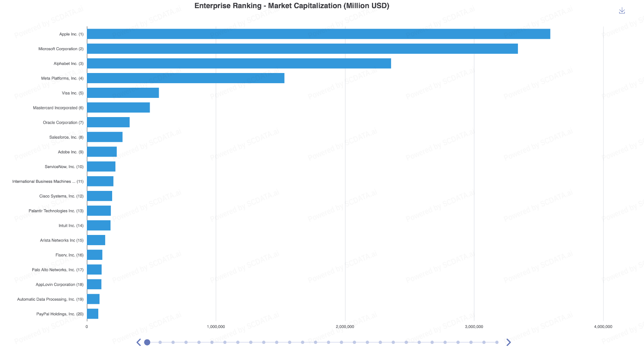Select the Palantir Technologies Inc. (13) label

56,211
